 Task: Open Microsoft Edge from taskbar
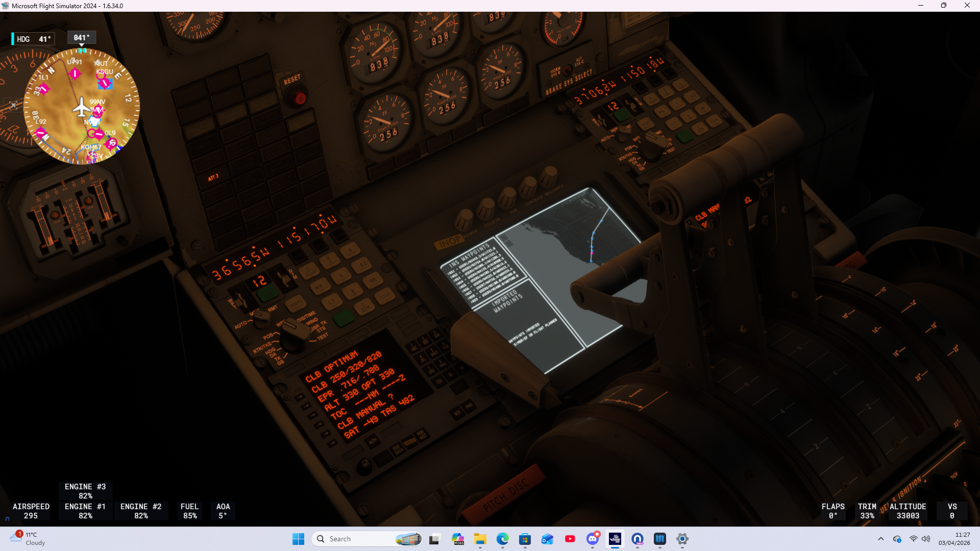(x=503, y=539)
